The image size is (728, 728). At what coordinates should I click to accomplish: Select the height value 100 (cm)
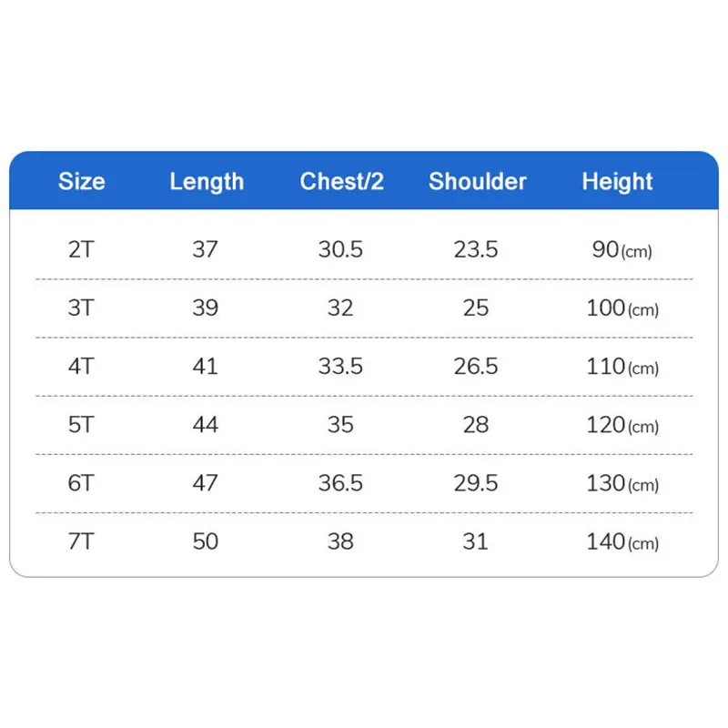point(622,308)
